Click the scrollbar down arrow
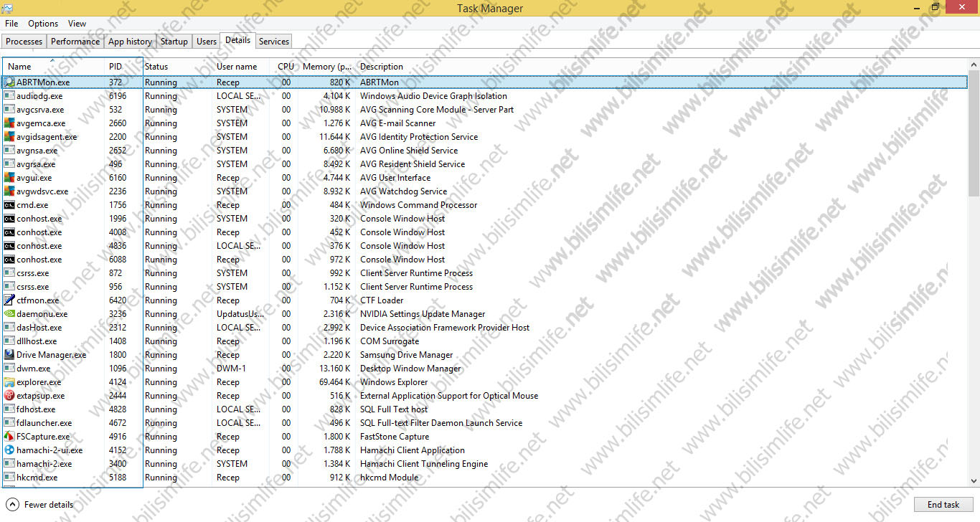This screenshot has height=522, width=980. [974, 481]
